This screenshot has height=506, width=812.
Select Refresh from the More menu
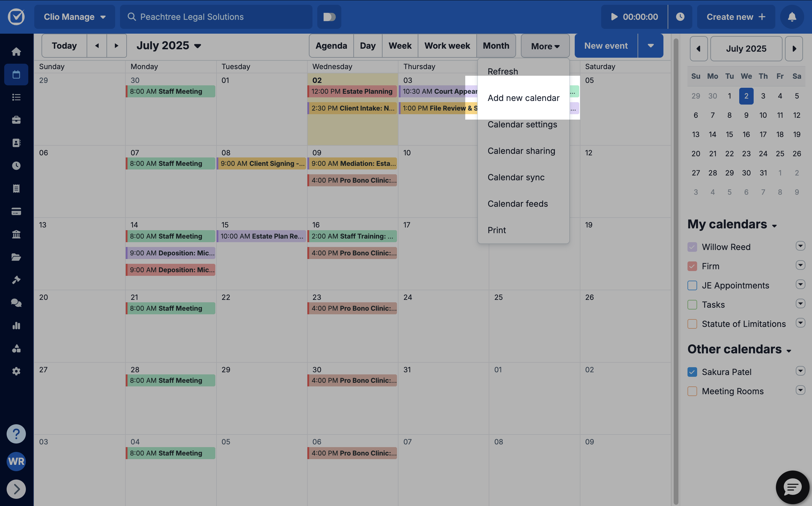[523, 72]
